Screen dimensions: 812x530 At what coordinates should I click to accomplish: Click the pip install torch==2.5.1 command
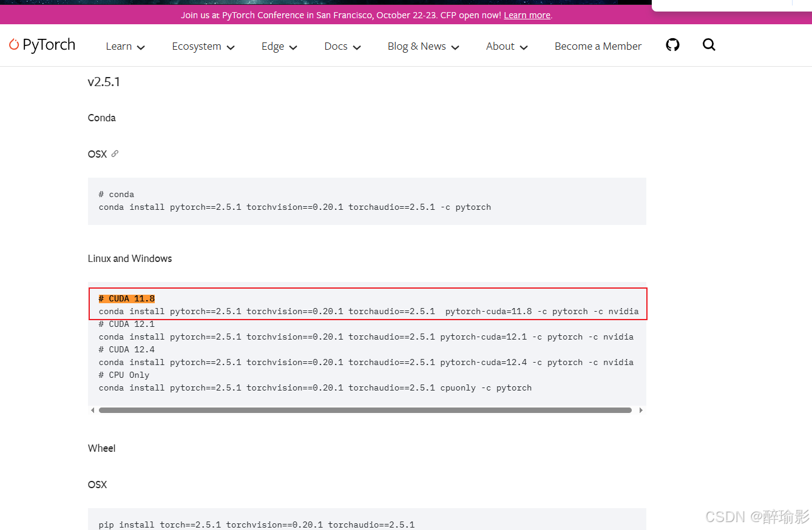pos(257,525)
